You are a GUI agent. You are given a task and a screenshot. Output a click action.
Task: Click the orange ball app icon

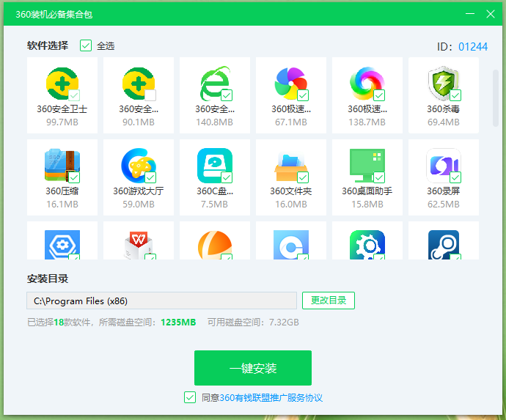215,245
